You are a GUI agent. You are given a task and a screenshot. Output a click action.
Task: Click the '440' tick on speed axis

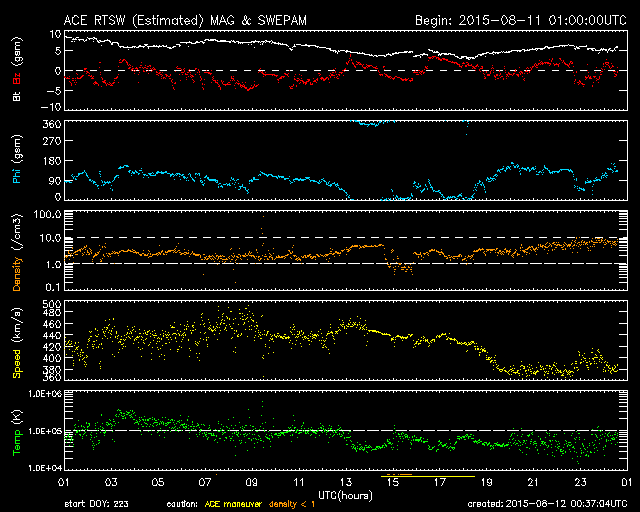52,335
